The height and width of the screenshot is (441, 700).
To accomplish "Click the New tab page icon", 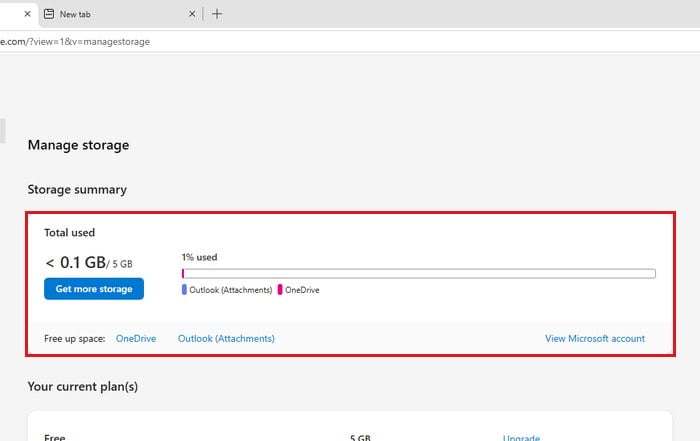I will coord(49,14).
